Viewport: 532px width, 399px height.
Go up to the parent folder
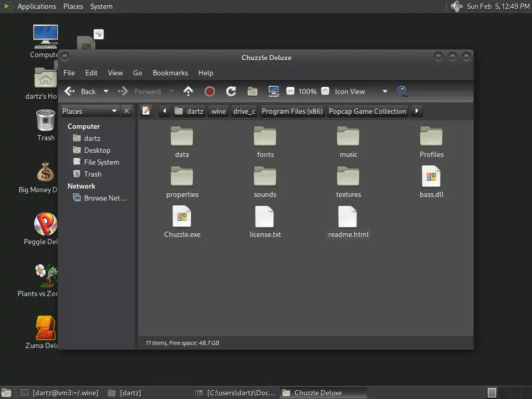click(x=188, y=91)
